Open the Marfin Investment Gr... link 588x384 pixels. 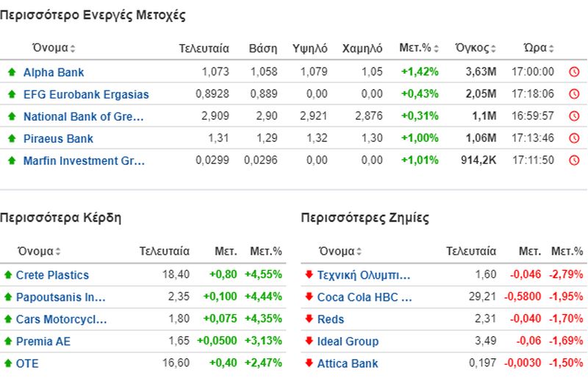[84, 160]
